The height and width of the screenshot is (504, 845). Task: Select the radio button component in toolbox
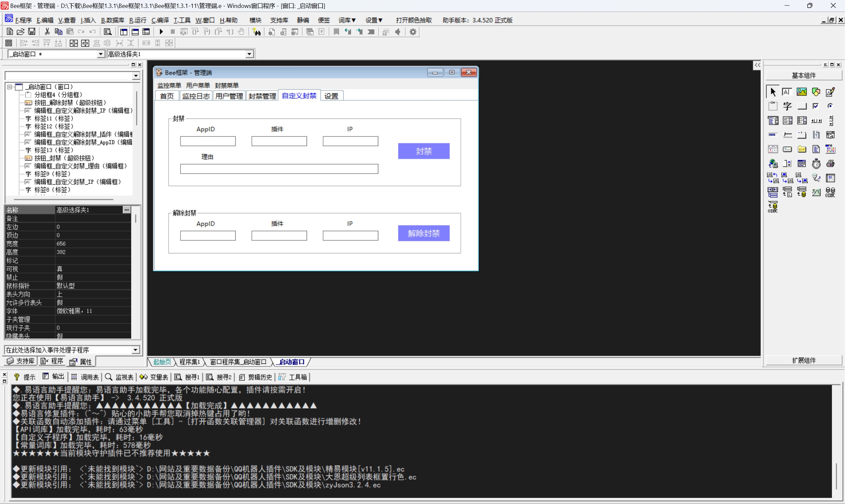point(830,106)
